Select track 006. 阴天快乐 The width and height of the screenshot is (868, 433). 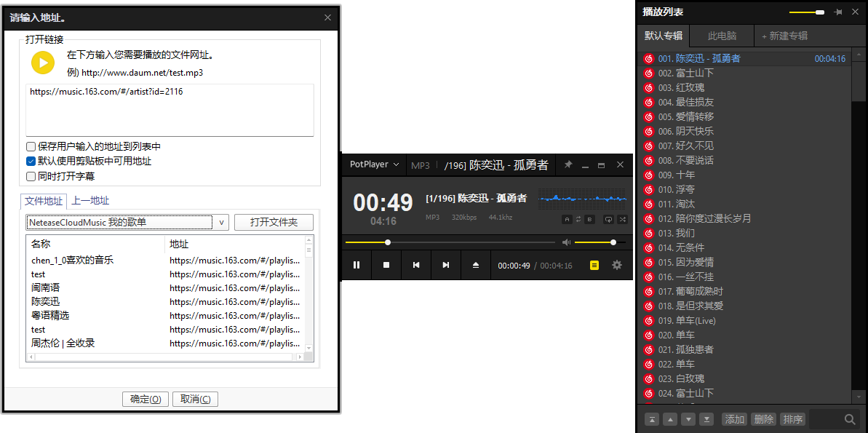pos(744,131)
